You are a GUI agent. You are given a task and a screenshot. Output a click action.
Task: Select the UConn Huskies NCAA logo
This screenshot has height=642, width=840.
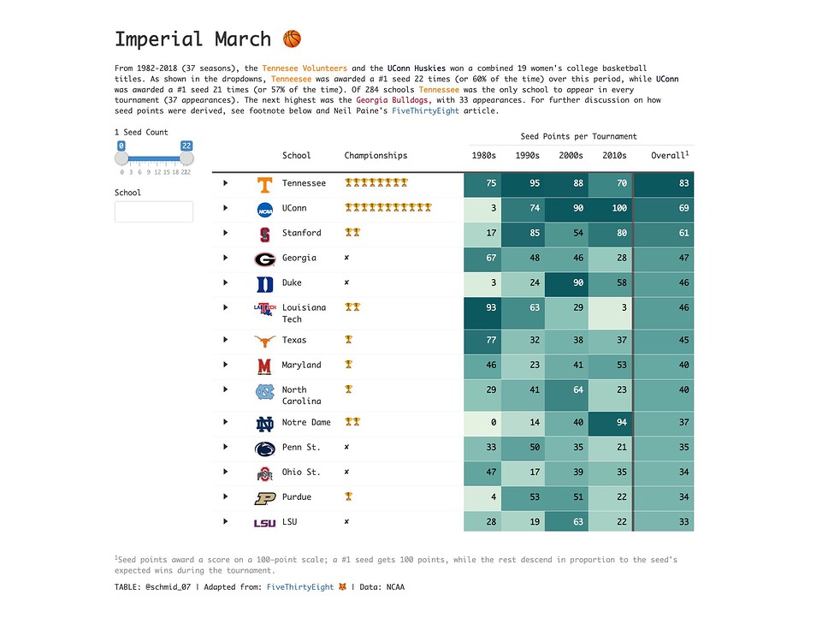(263, 207)
